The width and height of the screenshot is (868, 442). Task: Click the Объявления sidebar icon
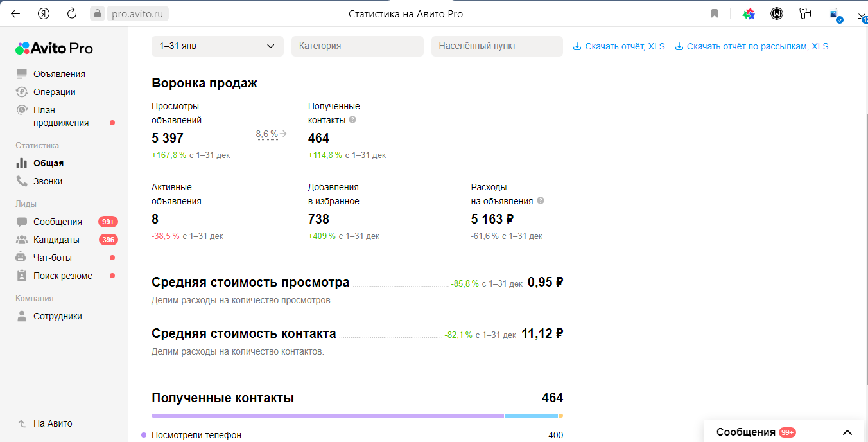click(22, 74)
